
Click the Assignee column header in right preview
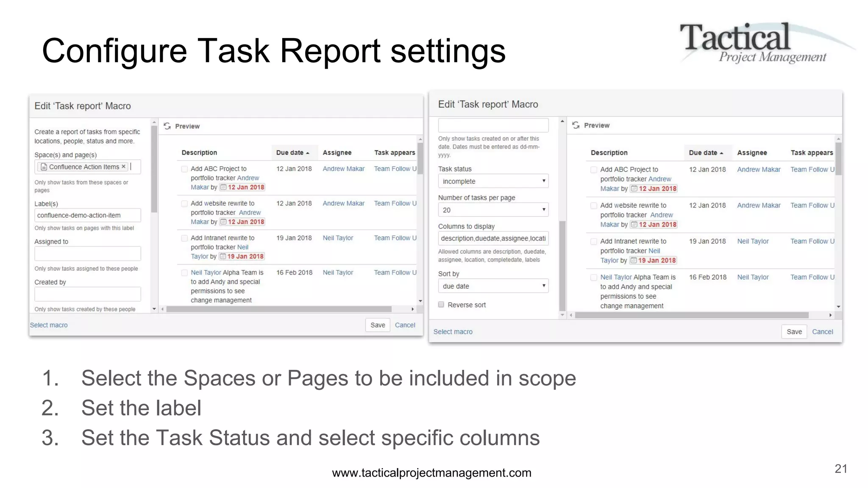point(752,152)
